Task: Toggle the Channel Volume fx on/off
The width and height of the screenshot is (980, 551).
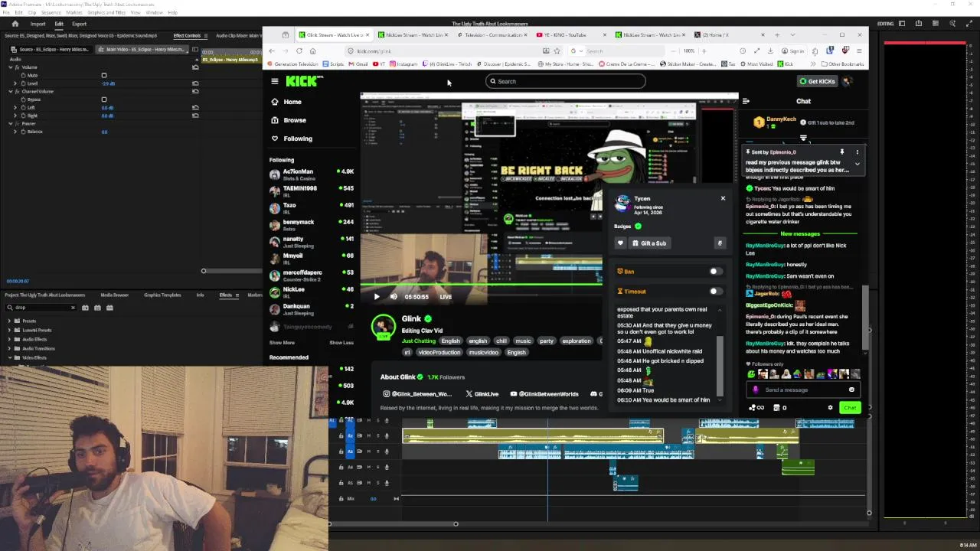Action: pos(18,91)
